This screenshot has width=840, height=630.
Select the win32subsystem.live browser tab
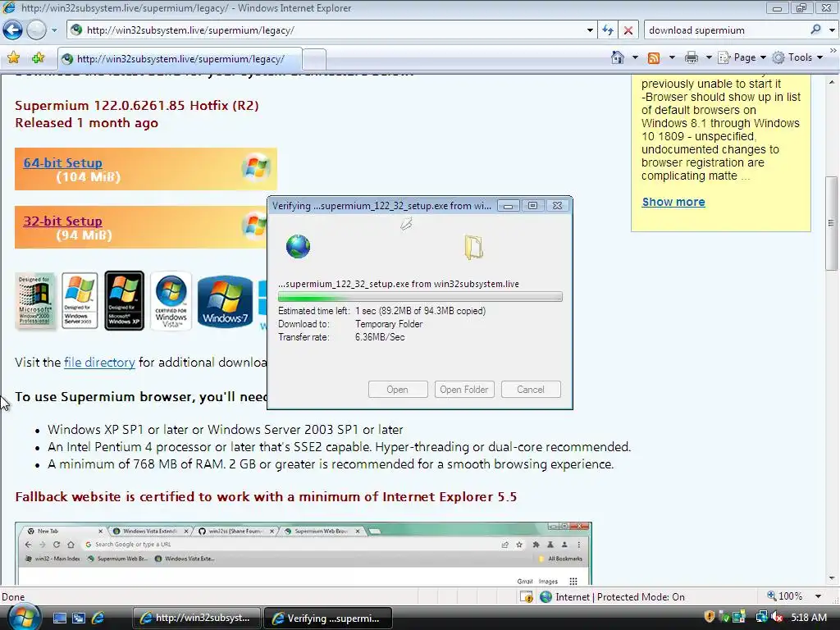[x=180, y=59]
